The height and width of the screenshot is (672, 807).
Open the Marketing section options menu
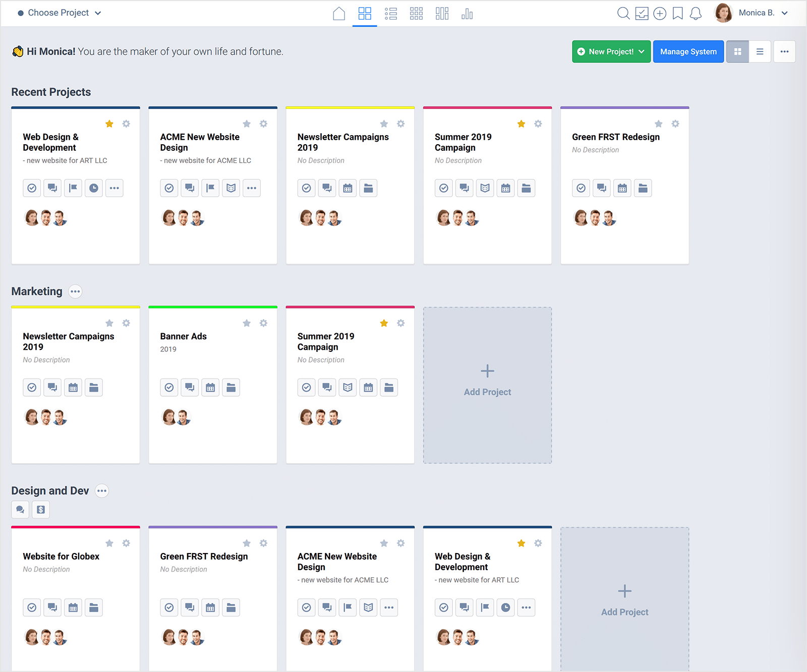pos(75,291)
